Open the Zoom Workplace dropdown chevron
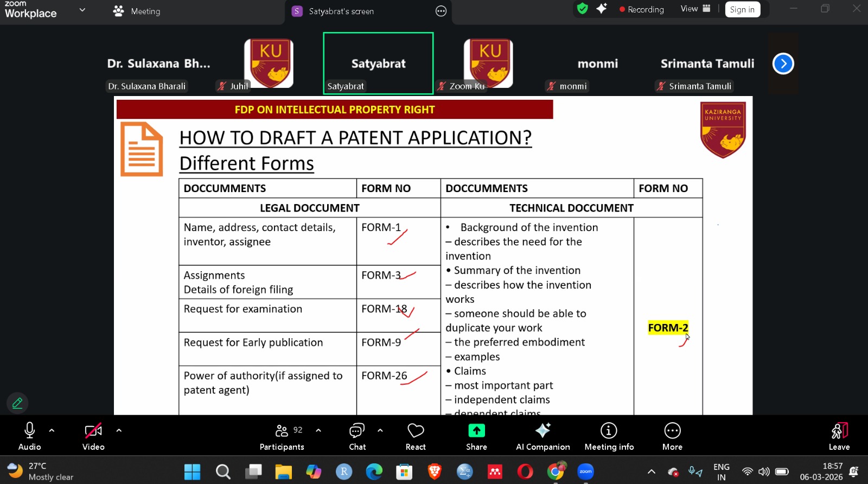The width and height of the screenshot is (868, 484). coord(82,10)
